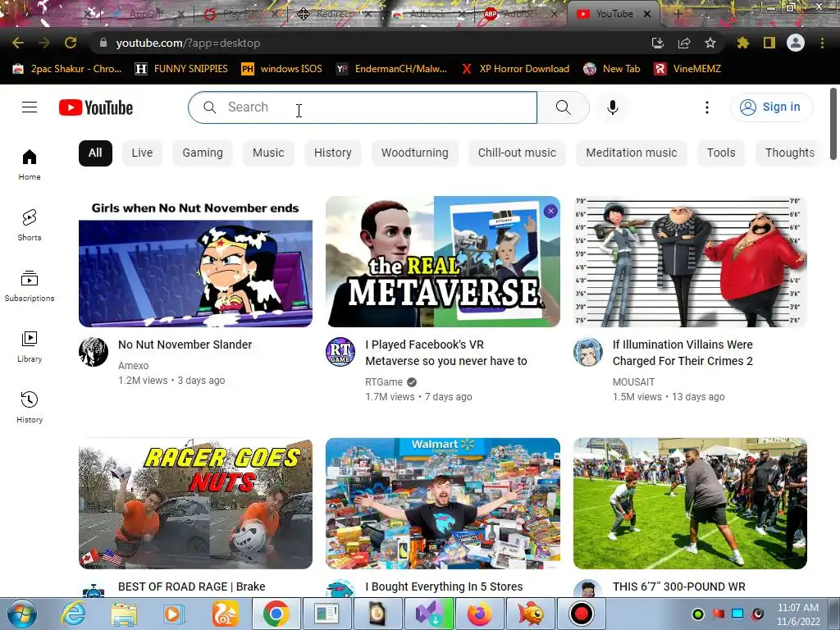Open Subscriptions in the sidebar
This screenshot has width=840, height=630.
30,286
